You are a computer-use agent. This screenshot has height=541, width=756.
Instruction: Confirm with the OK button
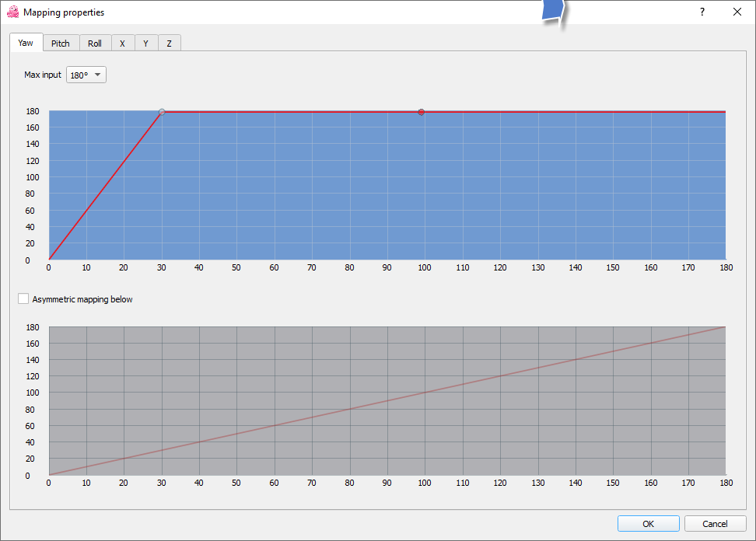(649, 524)
